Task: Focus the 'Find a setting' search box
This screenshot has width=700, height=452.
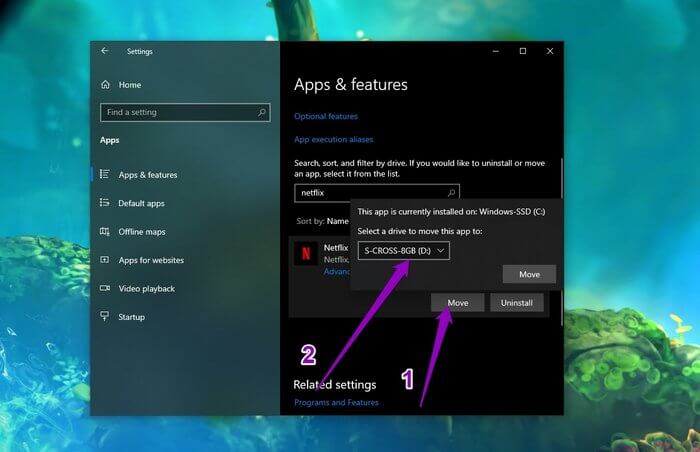Action: click(185, 113)
